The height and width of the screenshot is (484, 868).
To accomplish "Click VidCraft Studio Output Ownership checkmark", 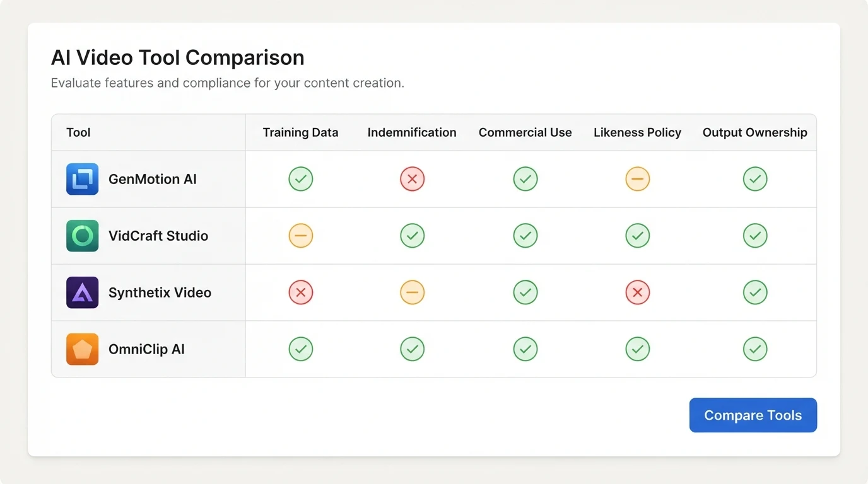I will (755, 236).
